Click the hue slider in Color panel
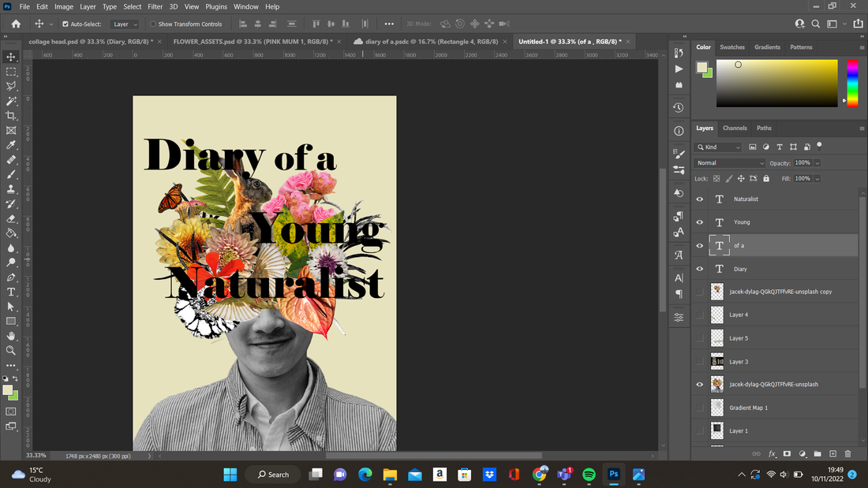 click(x=852, y=83)
